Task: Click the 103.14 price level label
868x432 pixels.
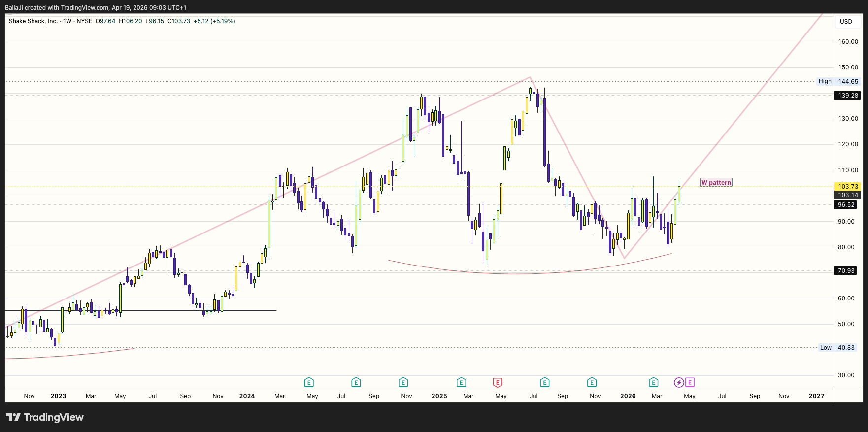Action: coord(848,195)
